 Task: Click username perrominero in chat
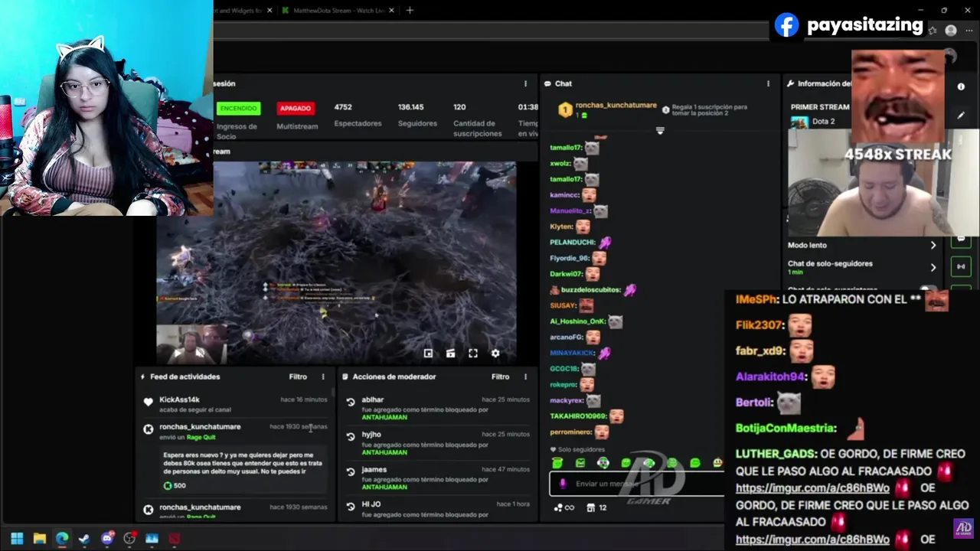click(x=570, y=432)
